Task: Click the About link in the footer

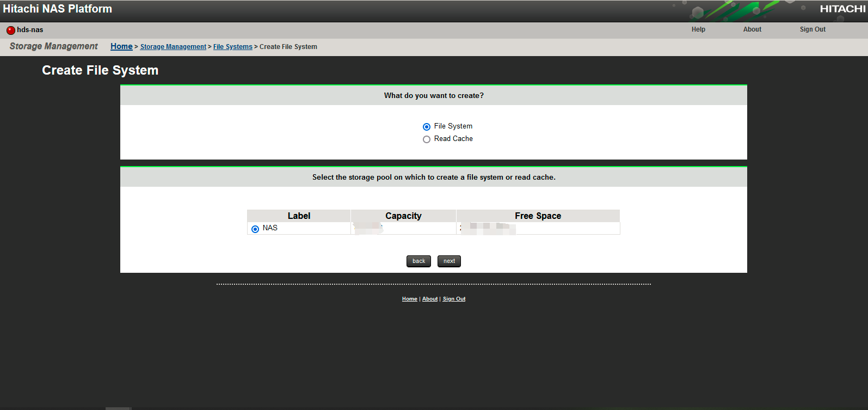Action: tap(430, 299)
